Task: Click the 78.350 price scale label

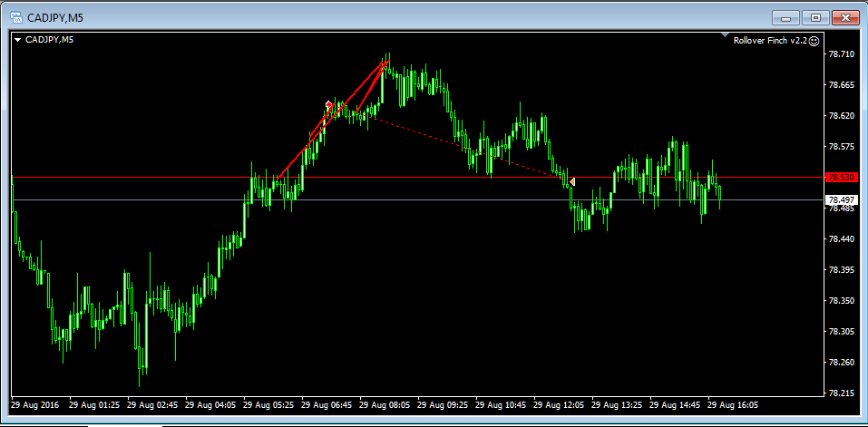Action: 840,301
